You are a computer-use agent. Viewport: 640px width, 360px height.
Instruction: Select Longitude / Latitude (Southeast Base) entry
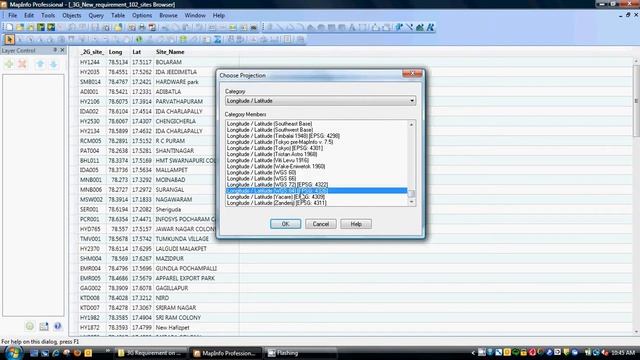pyautogui.click(x=269, y=123)
